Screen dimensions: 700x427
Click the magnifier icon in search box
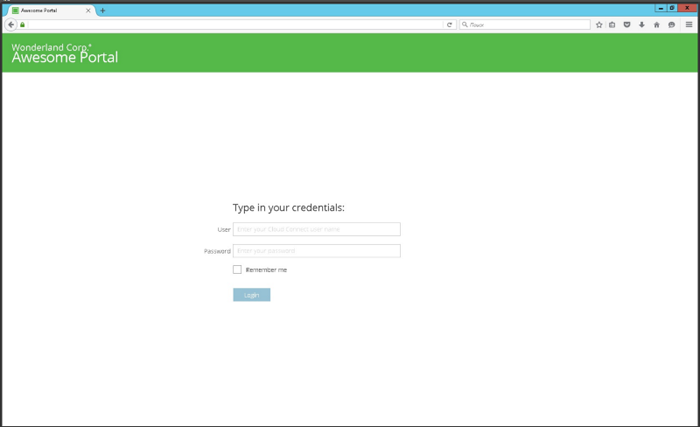465,25
